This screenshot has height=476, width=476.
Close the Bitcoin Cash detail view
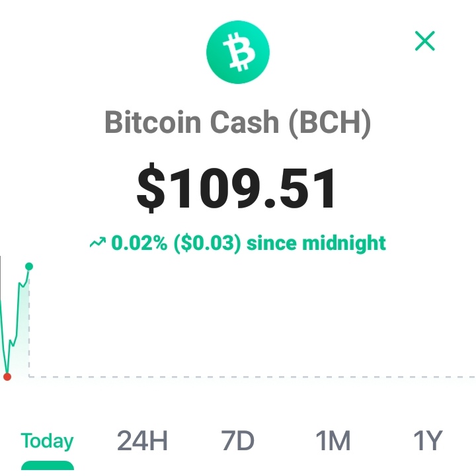tap(424, 41)
